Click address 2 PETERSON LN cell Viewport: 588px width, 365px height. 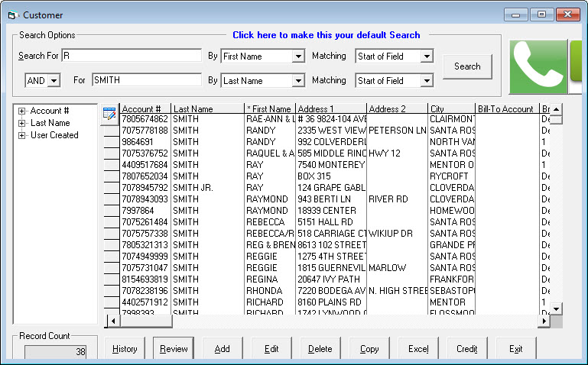397,131
